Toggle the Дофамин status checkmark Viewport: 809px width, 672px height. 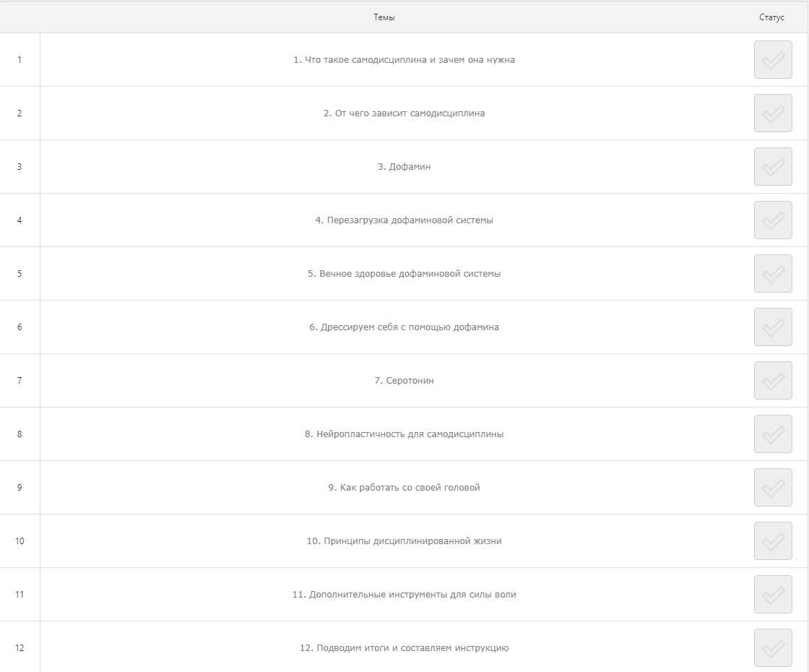pyautogui.click(x=773, y=167)
